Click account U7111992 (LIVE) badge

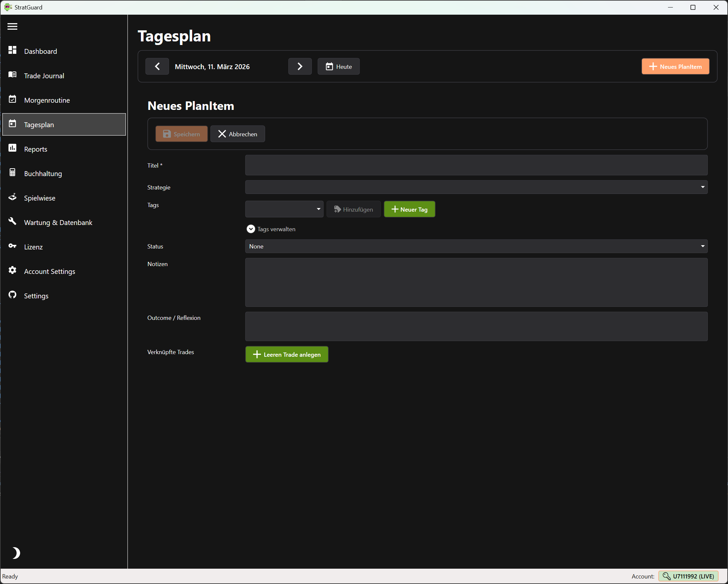(688, 576)
